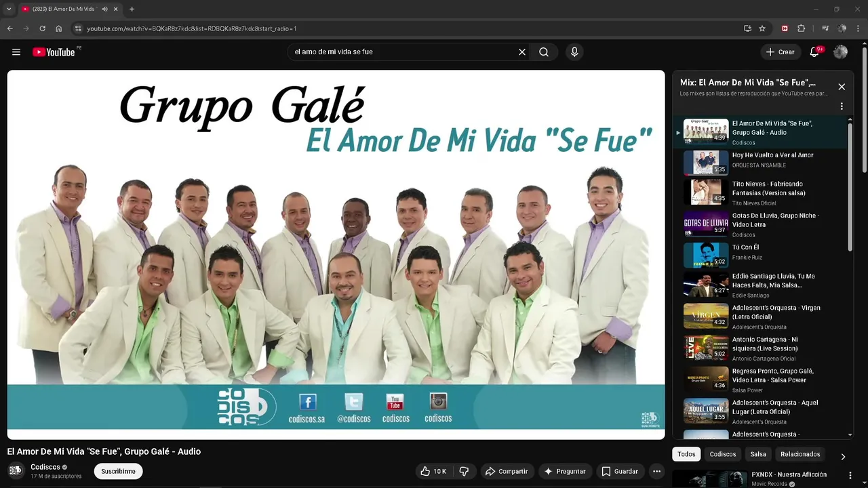Play Tito Nieves Fabricando Fantasías
The width and height of the screenshot is (868, 488).
tap(759, 192)
